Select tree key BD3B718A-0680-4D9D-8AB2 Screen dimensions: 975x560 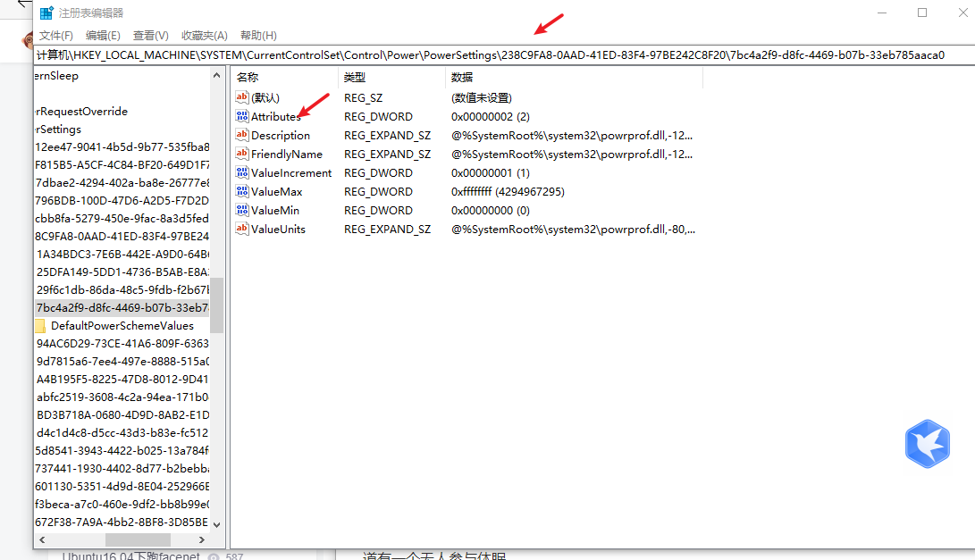[122, 414]
